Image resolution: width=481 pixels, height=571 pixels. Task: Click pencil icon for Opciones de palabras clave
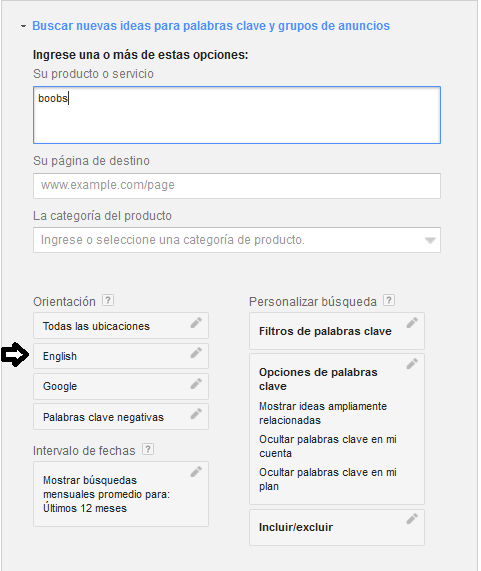pos(412,363)
